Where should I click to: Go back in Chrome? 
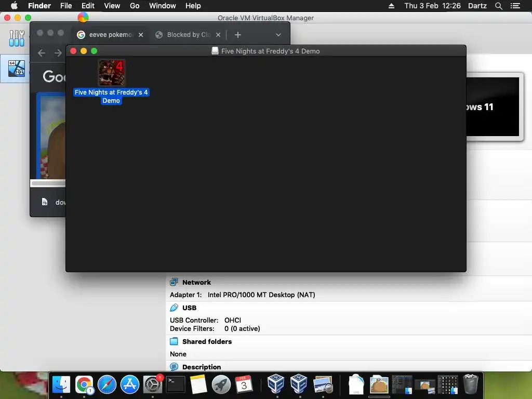tap(42, 53)
